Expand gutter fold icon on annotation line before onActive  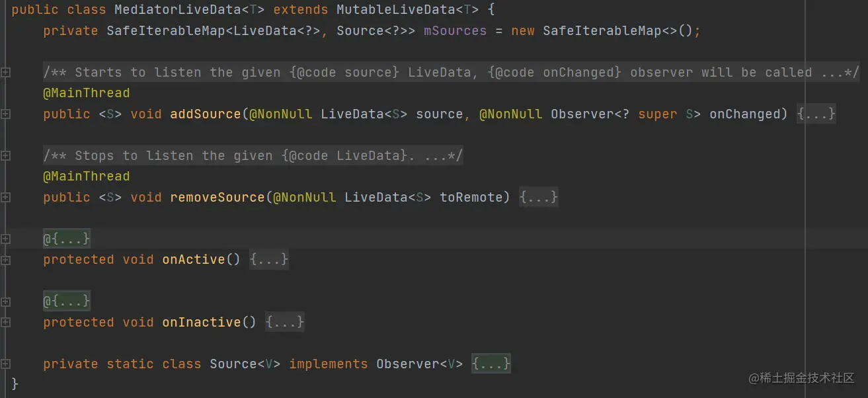coord(5,239)
